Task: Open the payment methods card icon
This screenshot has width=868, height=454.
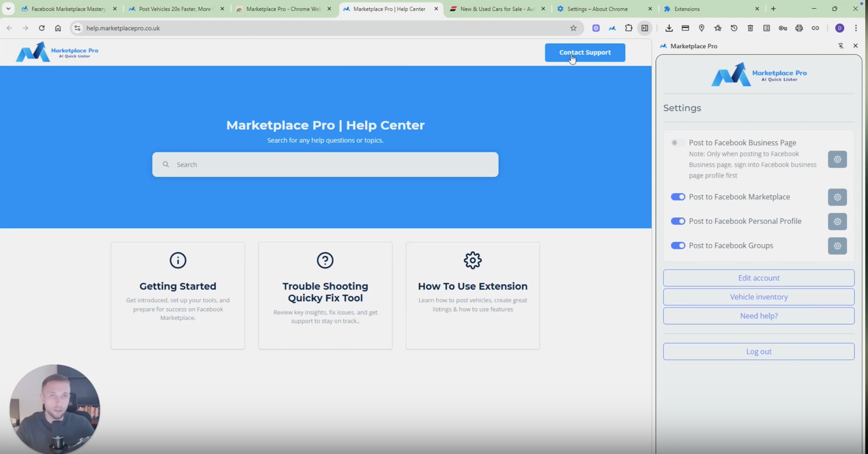Action: click(685, 28)
